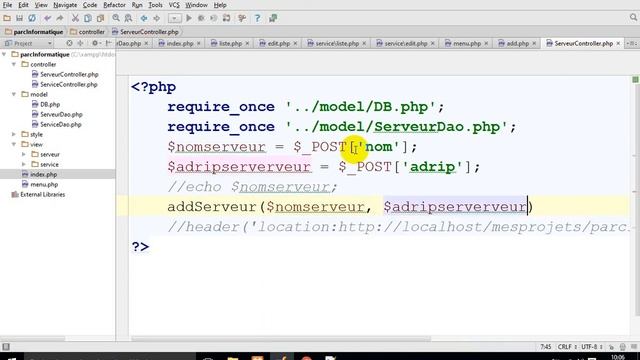Select ServiceController.php in project tree
The image size is (640, 360).
pyautogui.click(x=64, y=84)
